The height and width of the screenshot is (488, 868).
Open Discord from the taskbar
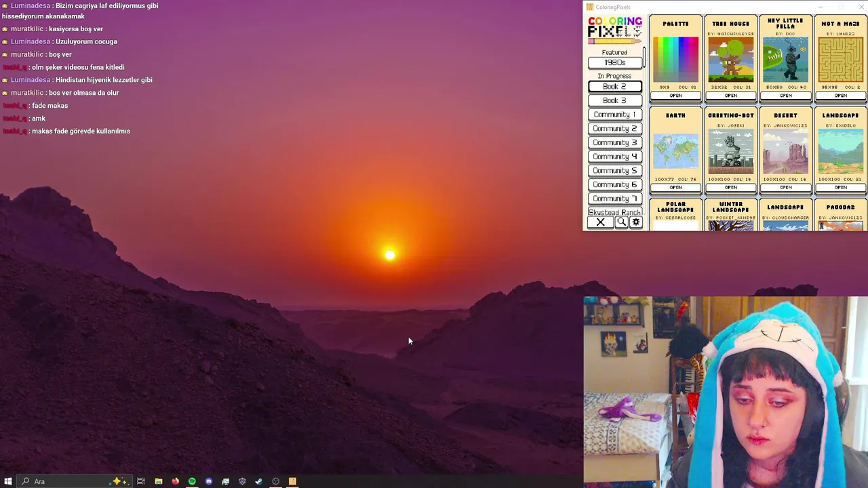[209, 481]
